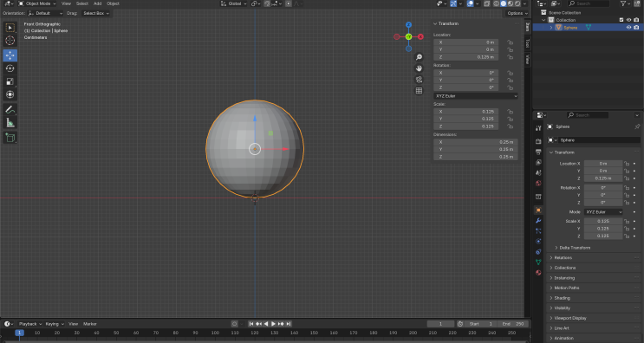Toggle snapping magnet in header
The width and height of the screenshot is (644, 343).
(267, 3)
